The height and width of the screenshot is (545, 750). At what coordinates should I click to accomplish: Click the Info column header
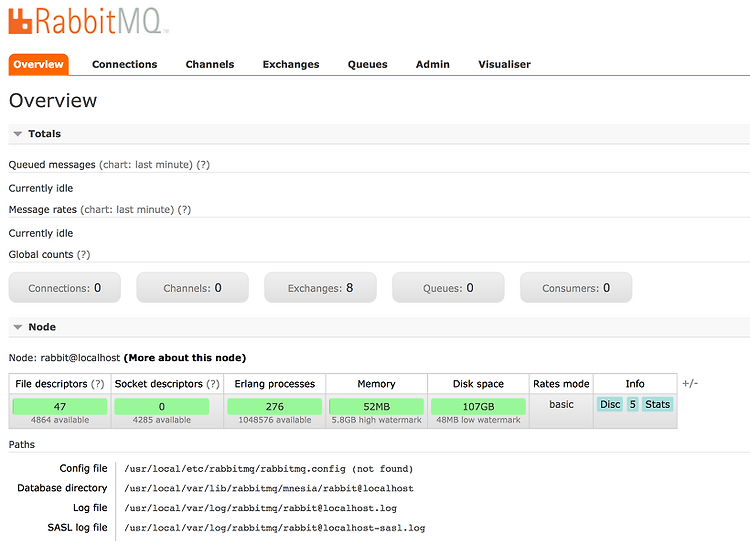(635, 384)
